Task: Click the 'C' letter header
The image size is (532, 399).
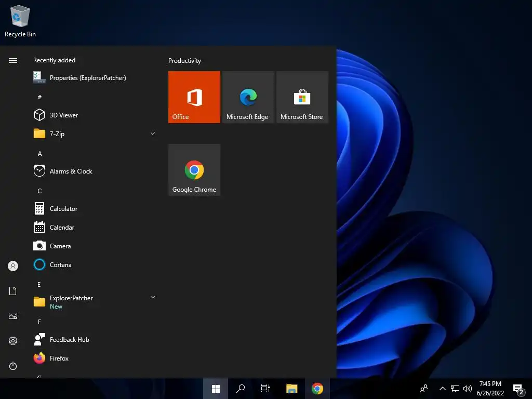Action: pyautogui.click(x=39, y=191)
